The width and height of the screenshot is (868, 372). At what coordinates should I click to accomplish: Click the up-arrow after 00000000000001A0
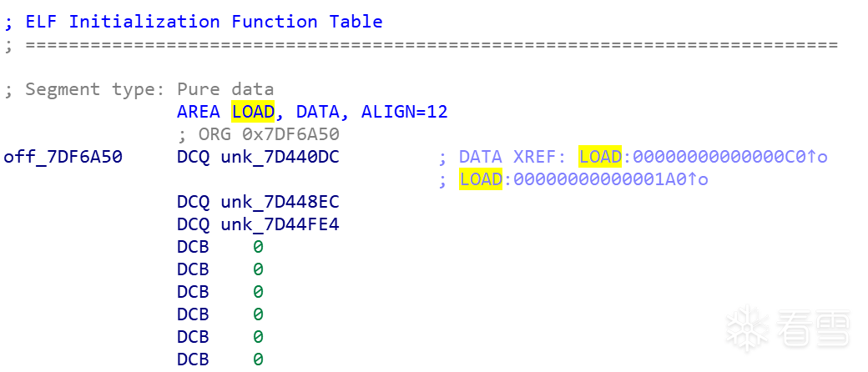point(691,179)
